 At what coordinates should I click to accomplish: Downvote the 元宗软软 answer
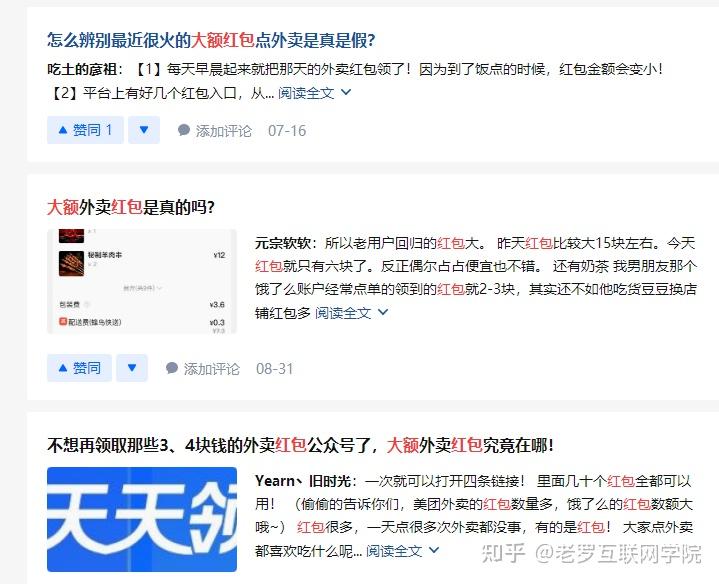click(132, 368)
